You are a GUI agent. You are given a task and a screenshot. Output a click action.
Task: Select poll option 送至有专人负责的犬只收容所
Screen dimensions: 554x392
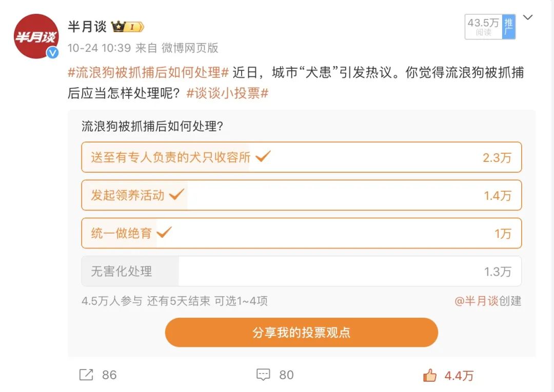(301, 157)
